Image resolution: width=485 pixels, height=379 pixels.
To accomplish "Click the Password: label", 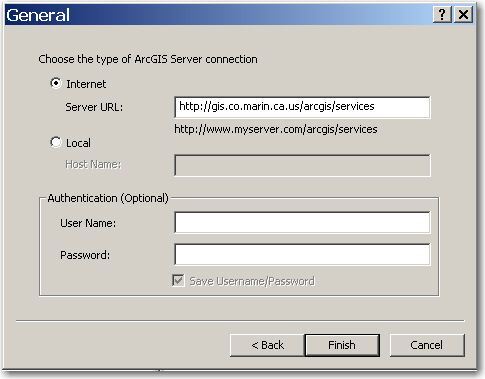I will tap(85, 255).
